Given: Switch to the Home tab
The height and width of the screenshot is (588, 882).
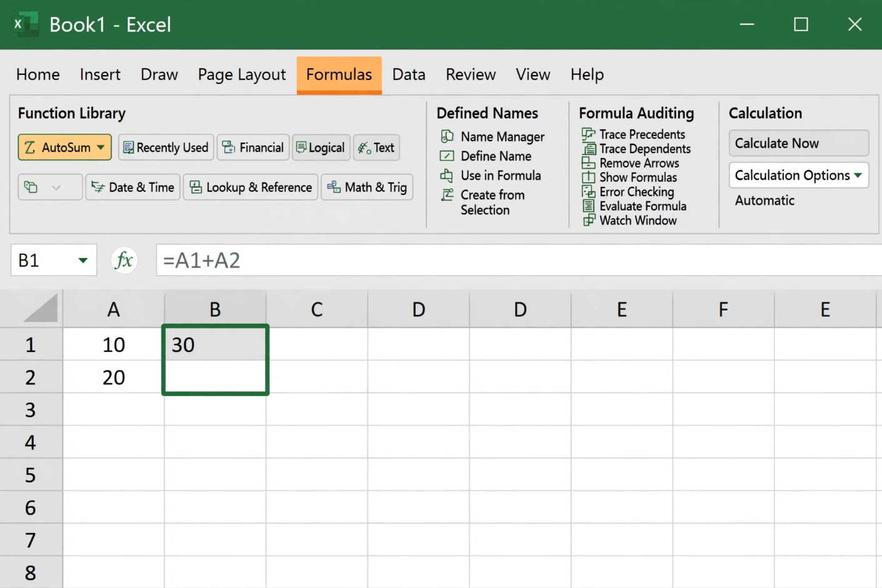Looking at the screenshot, I should pos(38,74).
